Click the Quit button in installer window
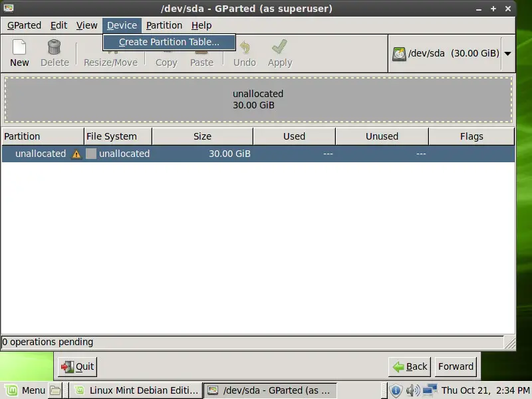Viewport: 532px width, 399px height. 77,367
